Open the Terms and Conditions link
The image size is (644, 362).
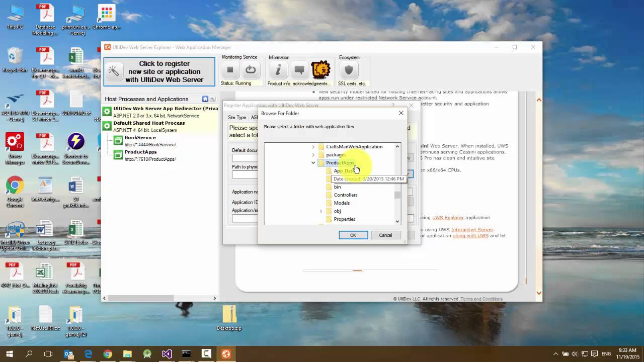(481, 299)
